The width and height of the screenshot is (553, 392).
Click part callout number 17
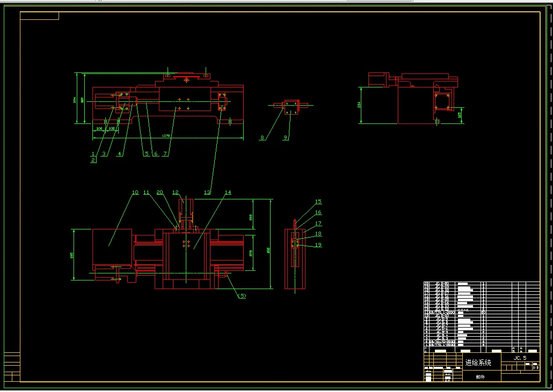point(318,223)
